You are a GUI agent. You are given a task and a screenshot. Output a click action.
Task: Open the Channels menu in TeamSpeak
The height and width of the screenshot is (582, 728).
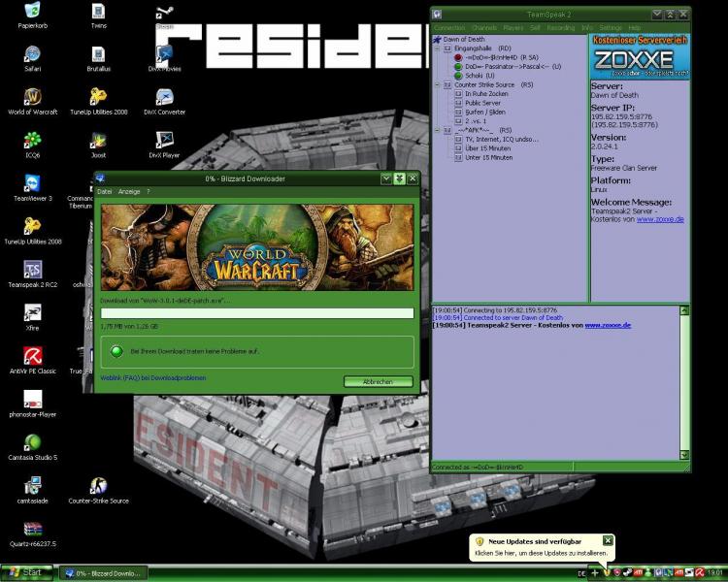(484, 28)
